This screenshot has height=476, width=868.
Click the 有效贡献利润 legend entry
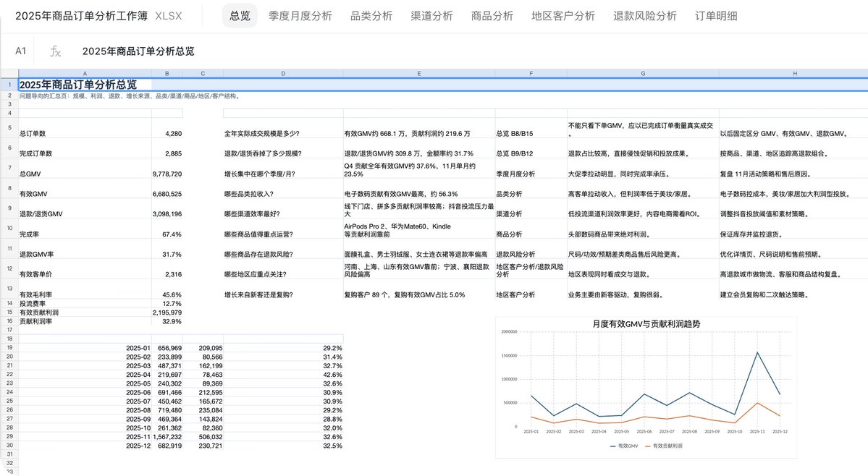coord(663,446)
